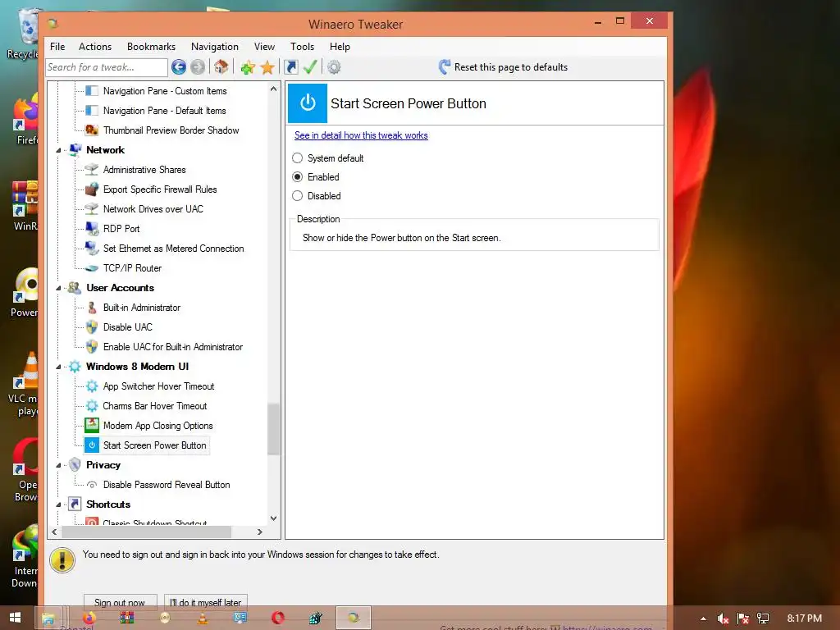Click I'll do it myself later button
Image resolution: width=840 pixels, height=630 pixels.
(205, 602)
